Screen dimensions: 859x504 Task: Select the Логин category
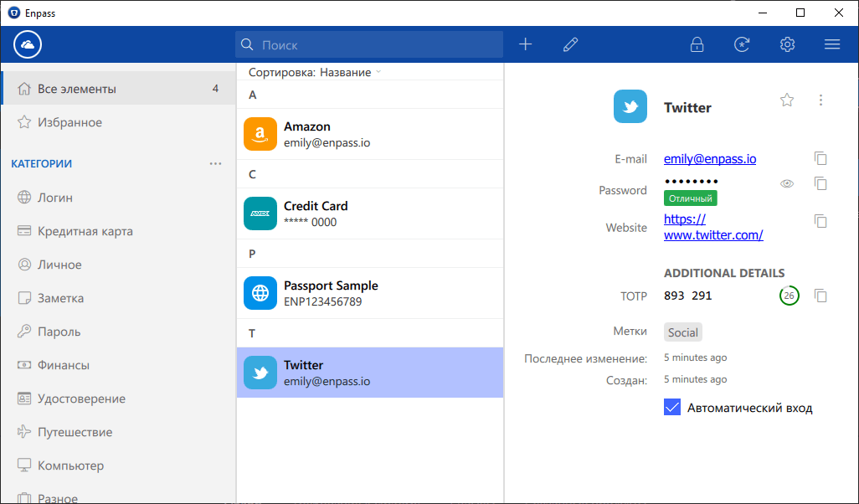118,198
